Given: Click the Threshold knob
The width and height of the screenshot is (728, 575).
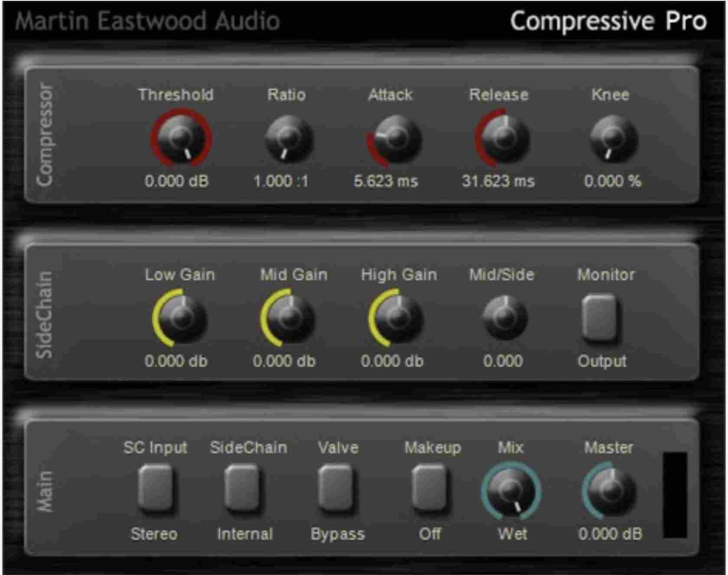Looking at the screenshot, I should coord(181,138).
